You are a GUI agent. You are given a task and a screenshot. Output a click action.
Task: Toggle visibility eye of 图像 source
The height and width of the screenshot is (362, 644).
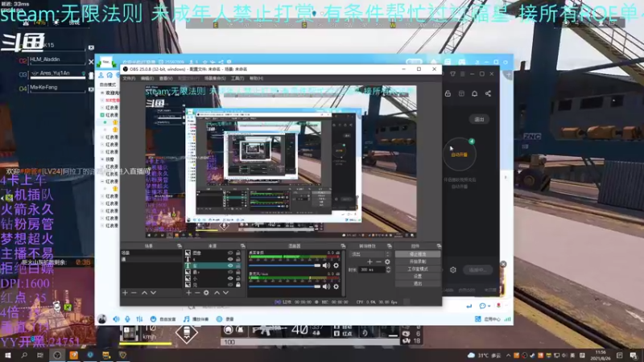click(230, 253)
